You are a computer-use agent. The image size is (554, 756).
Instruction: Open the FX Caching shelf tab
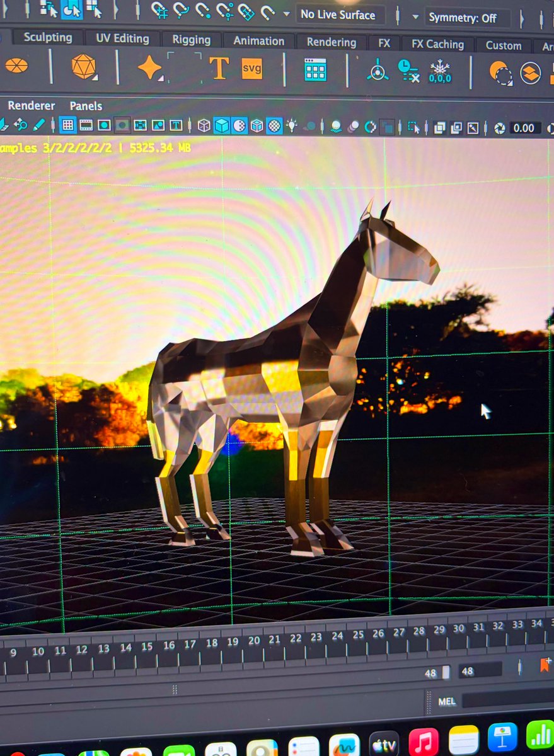coord(437,44)
